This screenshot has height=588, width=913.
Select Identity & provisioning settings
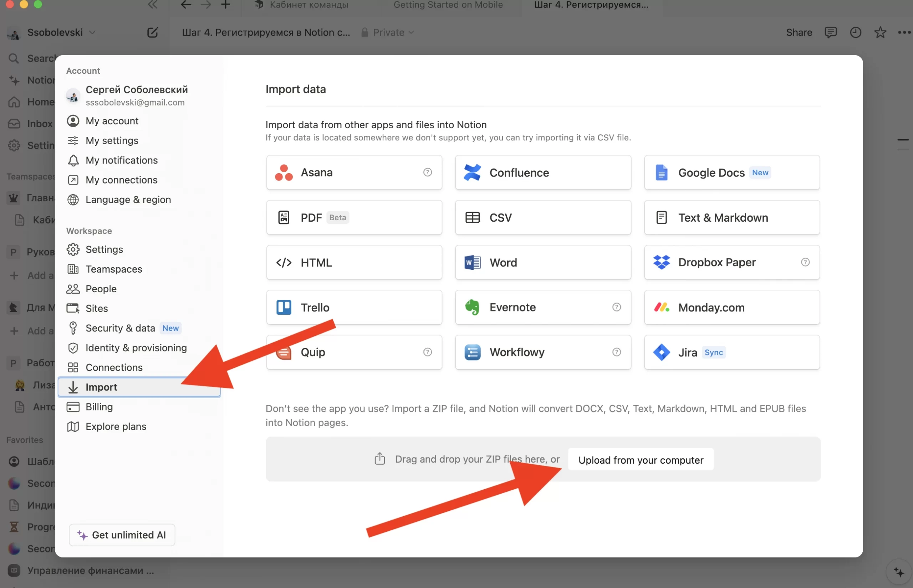tap(137, 347)
